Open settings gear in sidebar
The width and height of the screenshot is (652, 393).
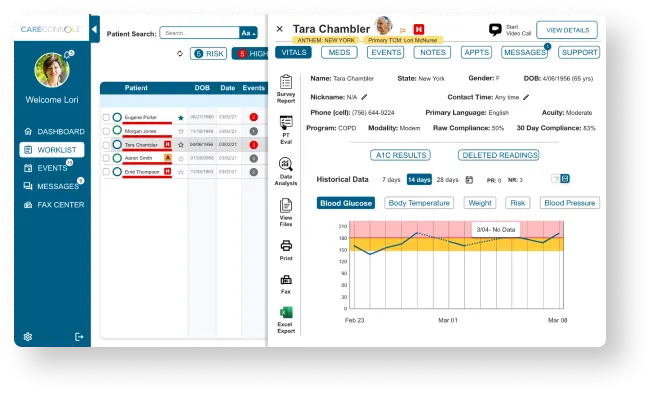tap(28, 337)
